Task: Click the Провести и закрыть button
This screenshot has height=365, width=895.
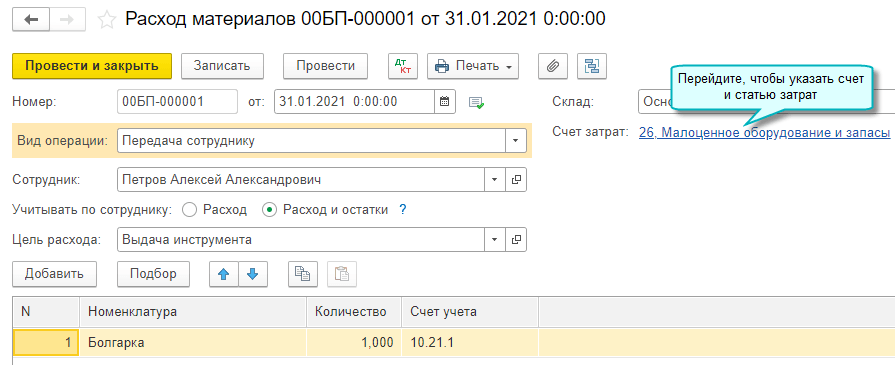Action: point(92,66)
